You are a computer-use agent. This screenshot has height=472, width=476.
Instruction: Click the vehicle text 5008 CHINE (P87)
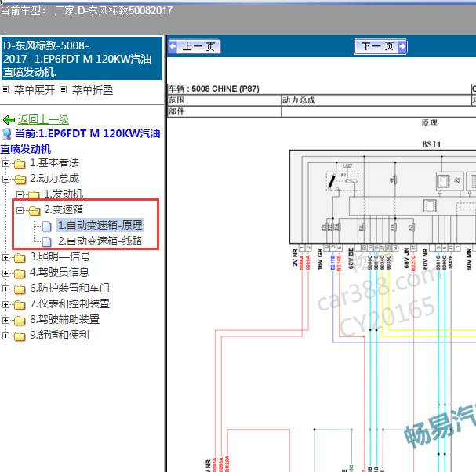[225, 89]
